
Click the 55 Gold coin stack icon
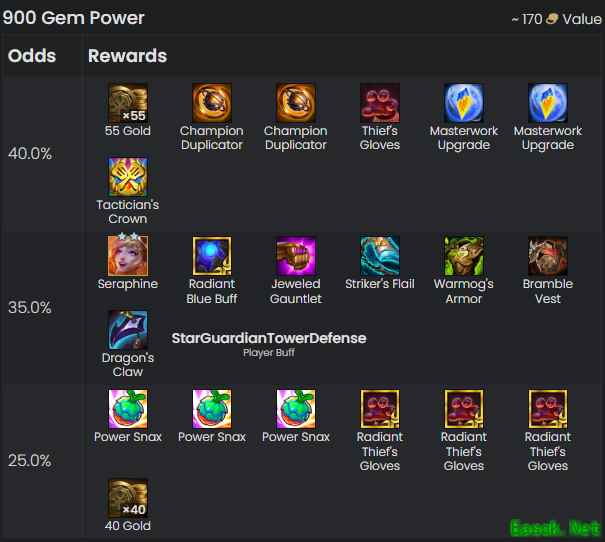pyautogui.click(x=128, y=103)
